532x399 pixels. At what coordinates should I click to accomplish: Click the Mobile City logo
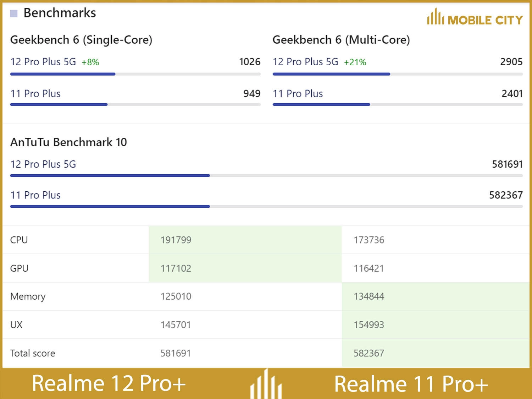click(x=475, y=17)
